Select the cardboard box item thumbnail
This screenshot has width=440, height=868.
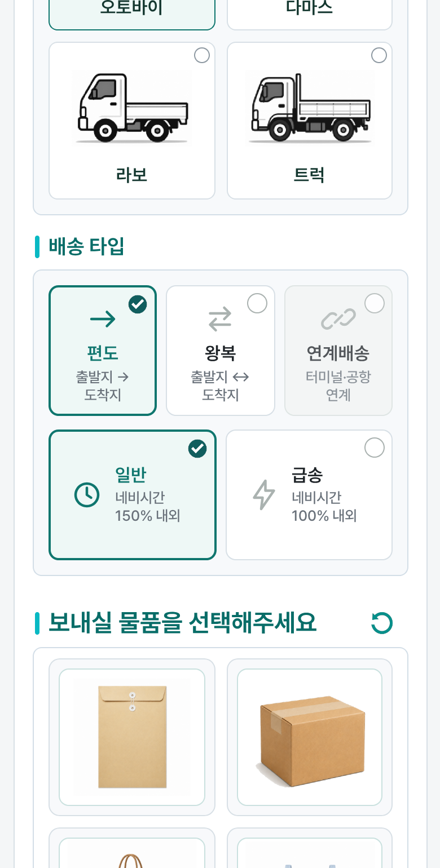tap(310, 737)
